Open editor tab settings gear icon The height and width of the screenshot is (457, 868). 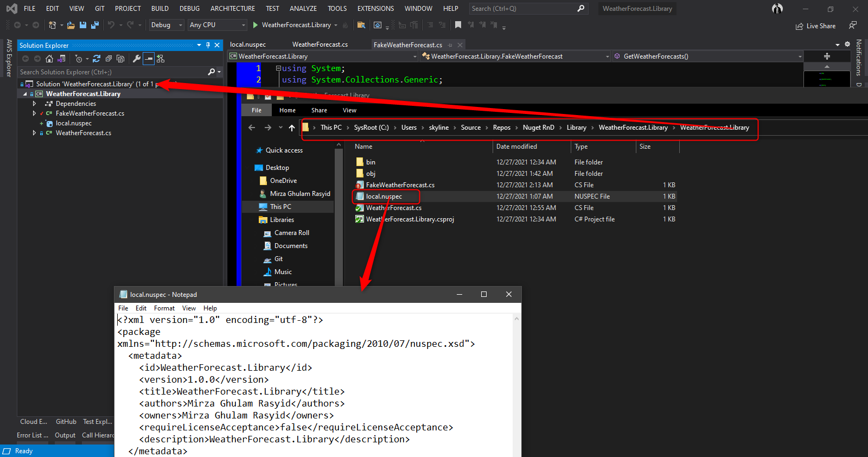(847, 45)
